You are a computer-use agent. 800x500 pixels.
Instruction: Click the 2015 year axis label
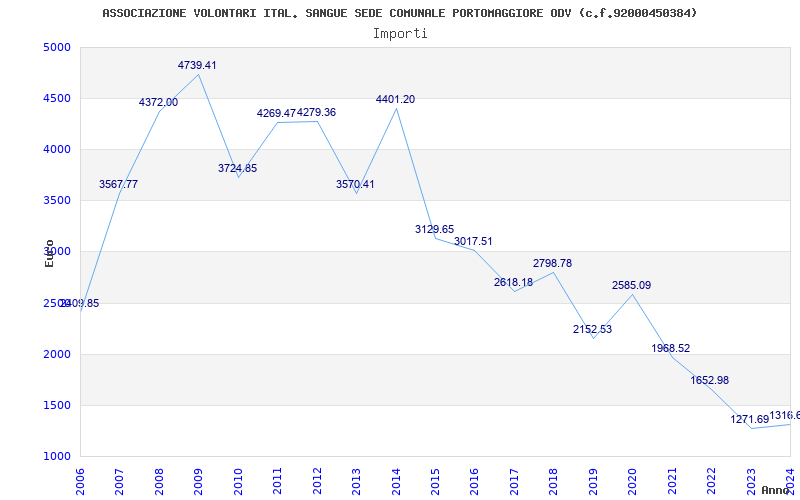coord(435,481)
